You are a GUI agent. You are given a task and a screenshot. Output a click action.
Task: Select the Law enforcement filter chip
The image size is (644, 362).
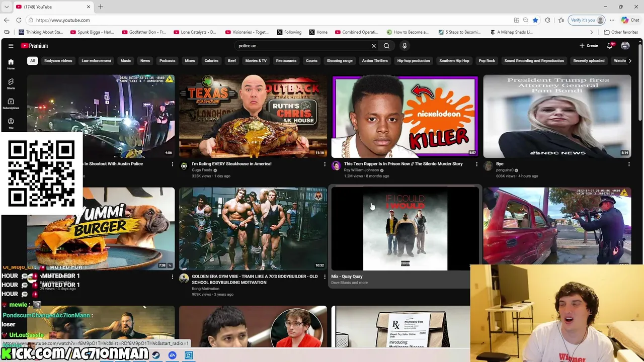click(96, 61)
